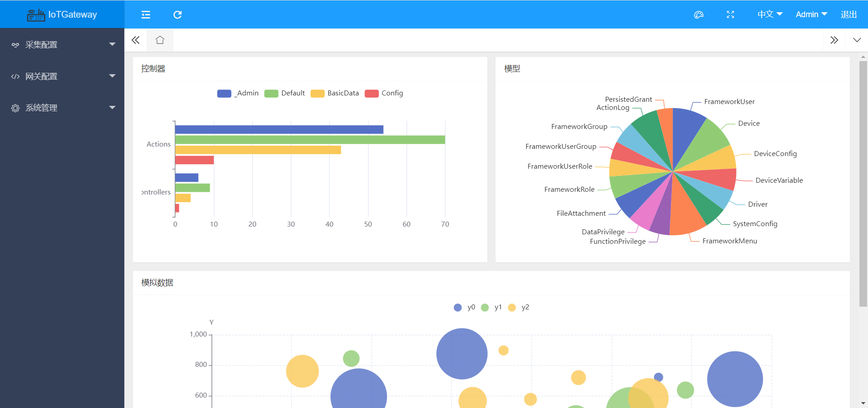This screenshot has width=868, height=408.
Task: Open the theme palette icon
Action: pyautogui.click(x=698, y=15)
